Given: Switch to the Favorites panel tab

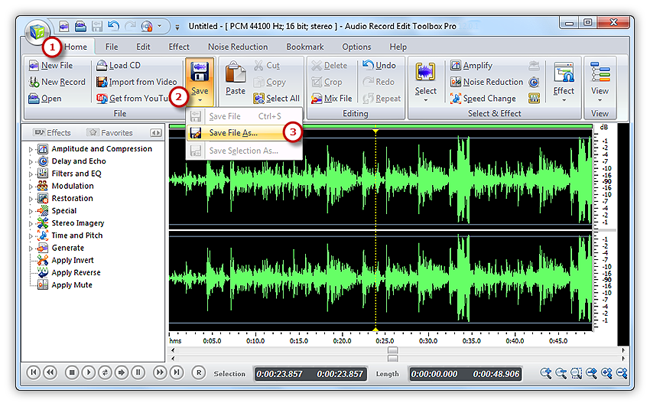Looking at the screenshot, I should coord(110,133).
